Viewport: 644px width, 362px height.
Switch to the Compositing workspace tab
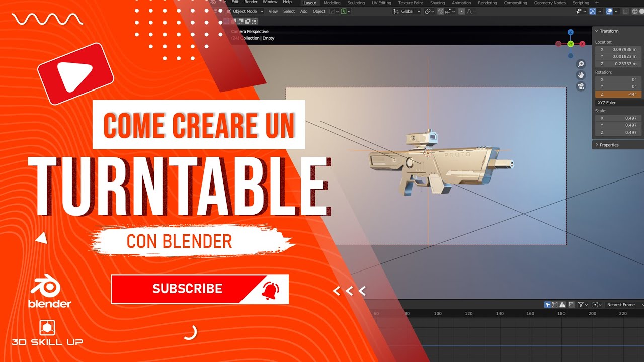516,3
